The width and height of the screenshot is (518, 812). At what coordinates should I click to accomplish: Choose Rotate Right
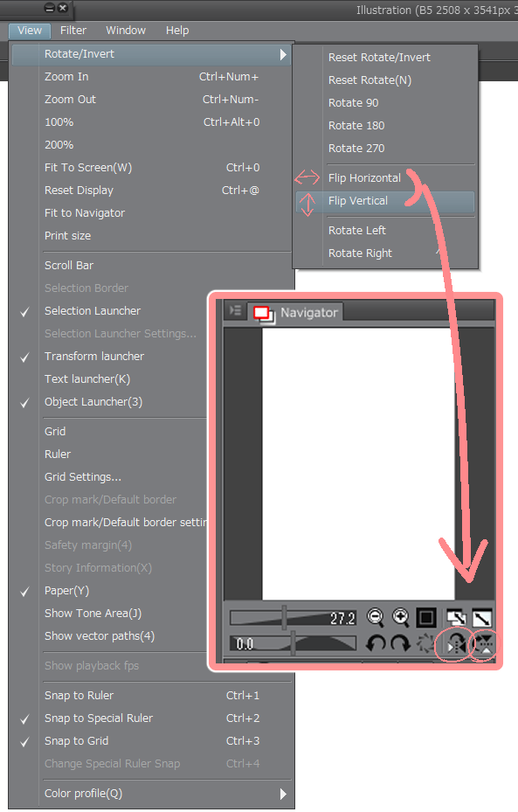pyautogui.click(x=384, y=253)
